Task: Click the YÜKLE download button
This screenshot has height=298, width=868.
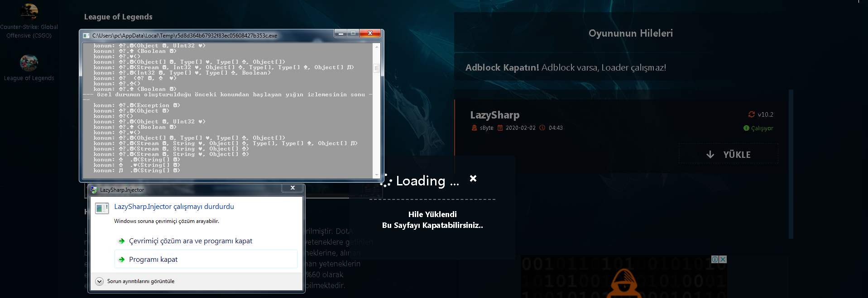Action: pyautogui.click(x=728, y=154)
